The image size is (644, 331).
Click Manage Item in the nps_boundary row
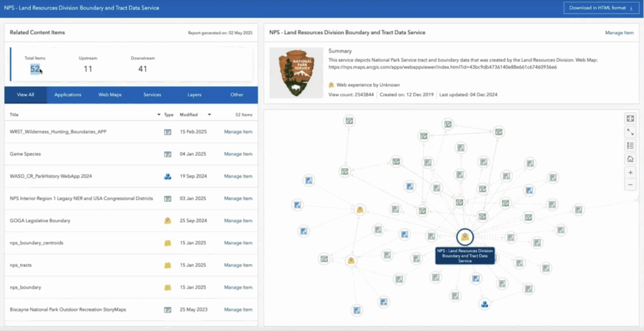pyautogui.click(x=238, y=288)
